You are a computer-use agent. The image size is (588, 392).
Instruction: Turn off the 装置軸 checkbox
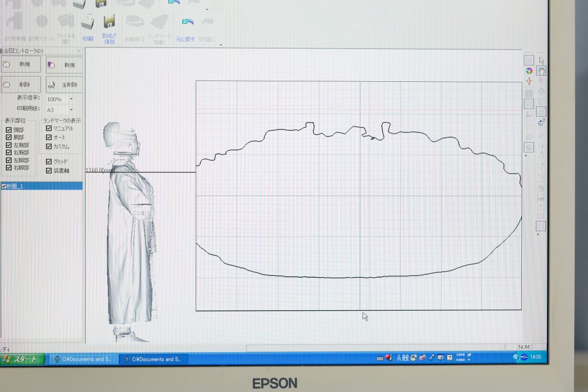(x=49, y=171)
